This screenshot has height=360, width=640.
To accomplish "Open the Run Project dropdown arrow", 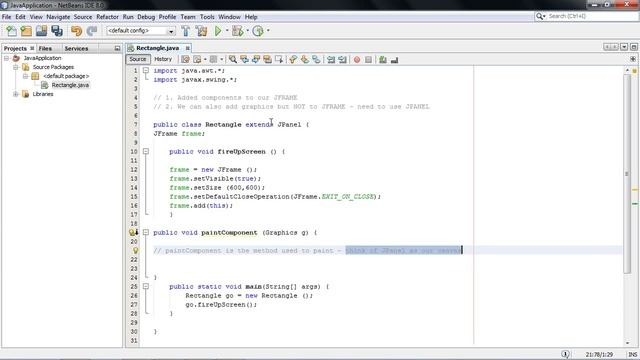I will coord(227,31).
